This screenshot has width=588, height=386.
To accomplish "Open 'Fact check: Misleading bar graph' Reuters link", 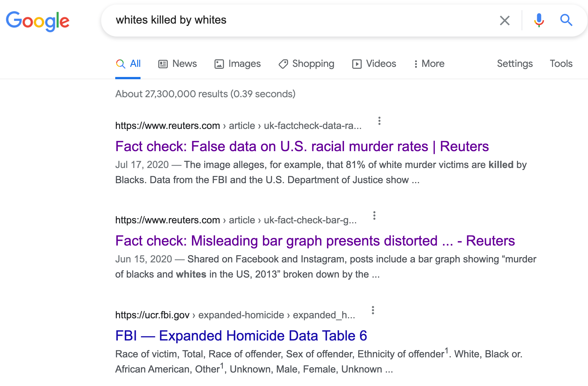I will pos(315,241).
